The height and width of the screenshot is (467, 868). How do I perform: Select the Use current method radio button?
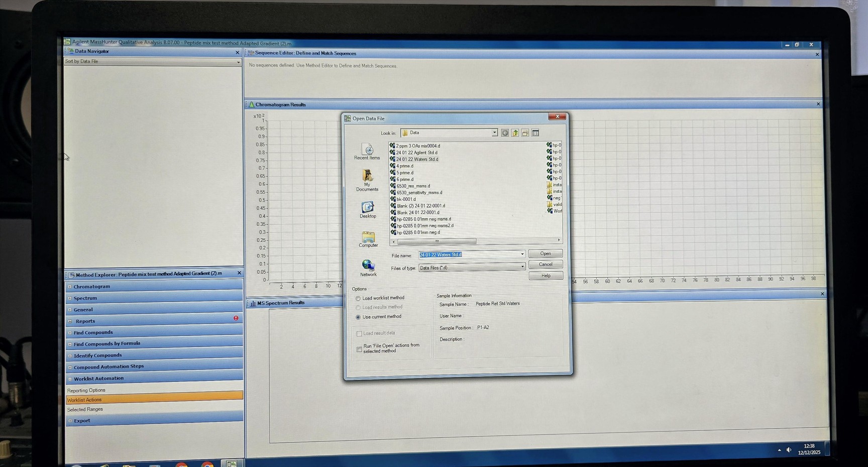358,316
